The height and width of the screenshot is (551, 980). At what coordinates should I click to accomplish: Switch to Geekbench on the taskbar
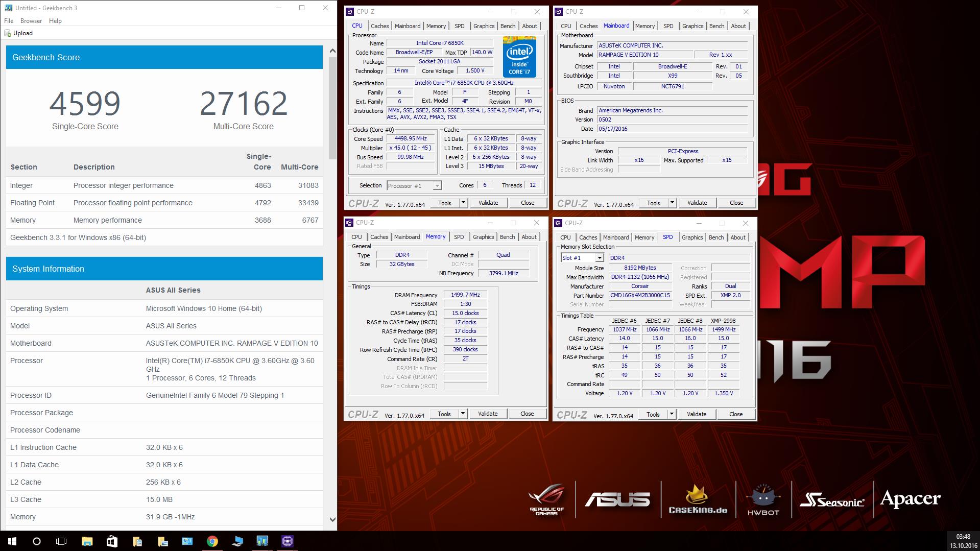point(262,541)
